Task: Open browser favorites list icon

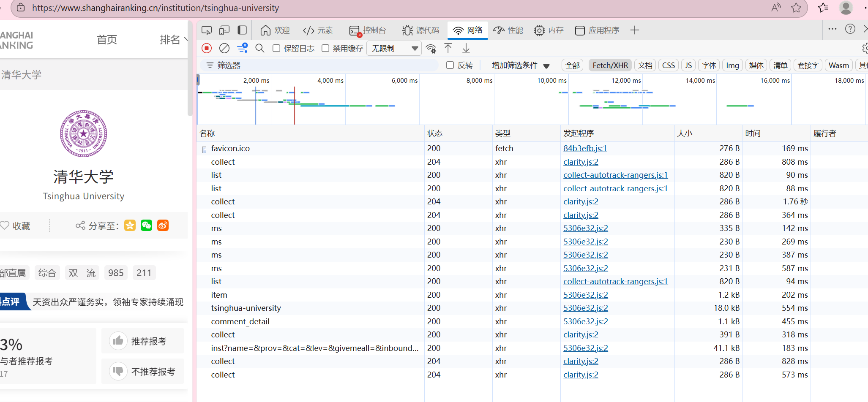Action: (x=823, y=8)
